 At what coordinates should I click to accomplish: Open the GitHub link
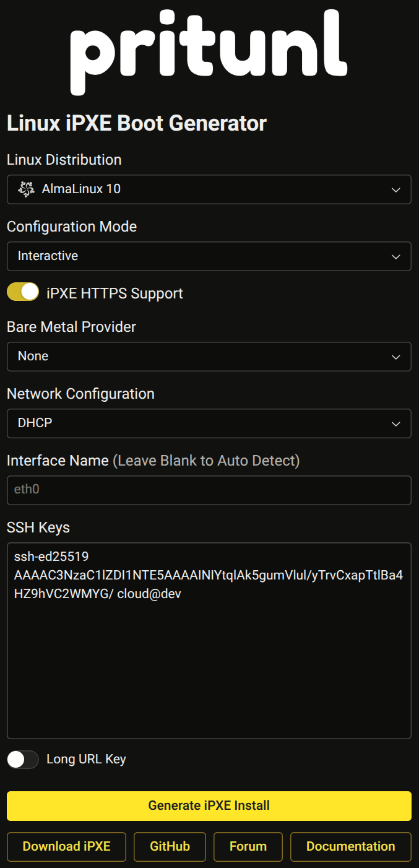pos(170,846)
